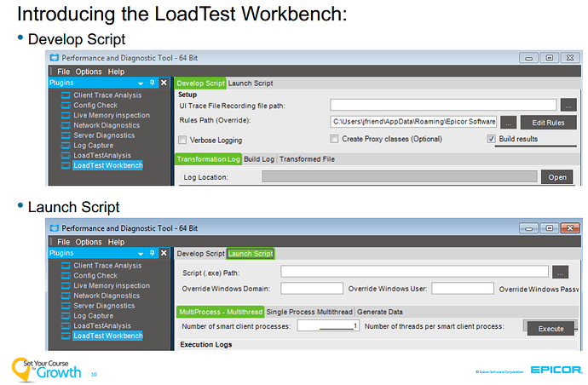This screenshot has width=588, height=385.
Task: Browse for Rules Path override
Action: tap(509, 122)
